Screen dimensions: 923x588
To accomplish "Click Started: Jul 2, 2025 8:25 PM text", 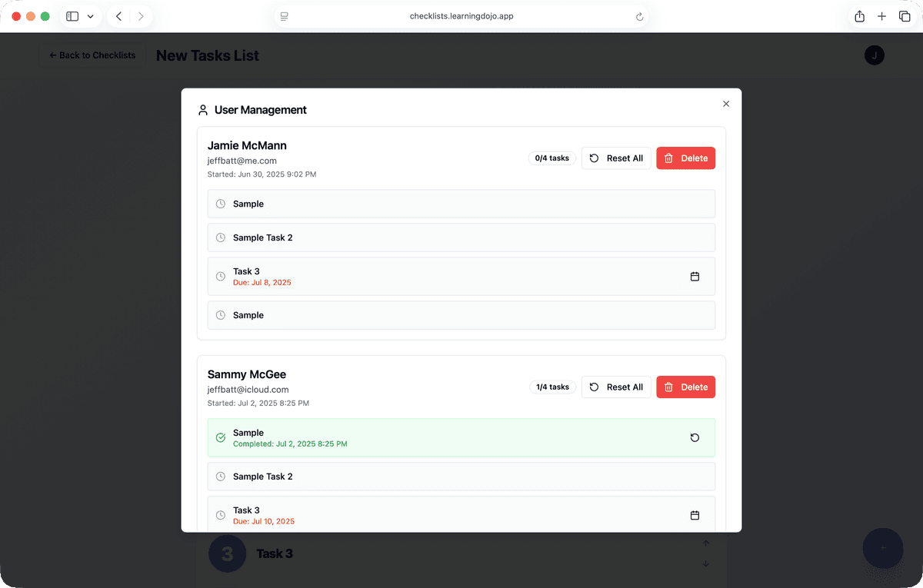I will (258, 404).
